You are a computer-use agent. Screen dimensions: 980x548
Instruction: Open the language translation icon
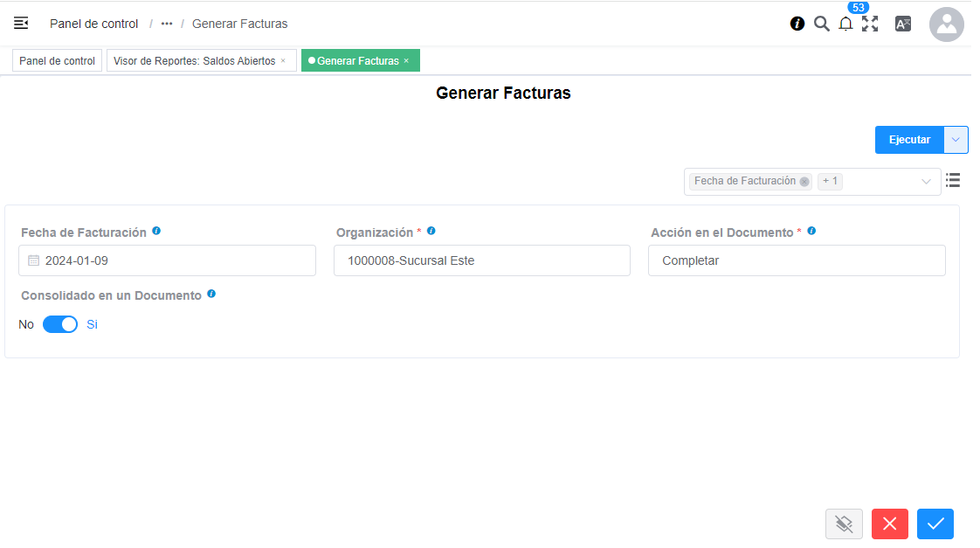point(903,24)
